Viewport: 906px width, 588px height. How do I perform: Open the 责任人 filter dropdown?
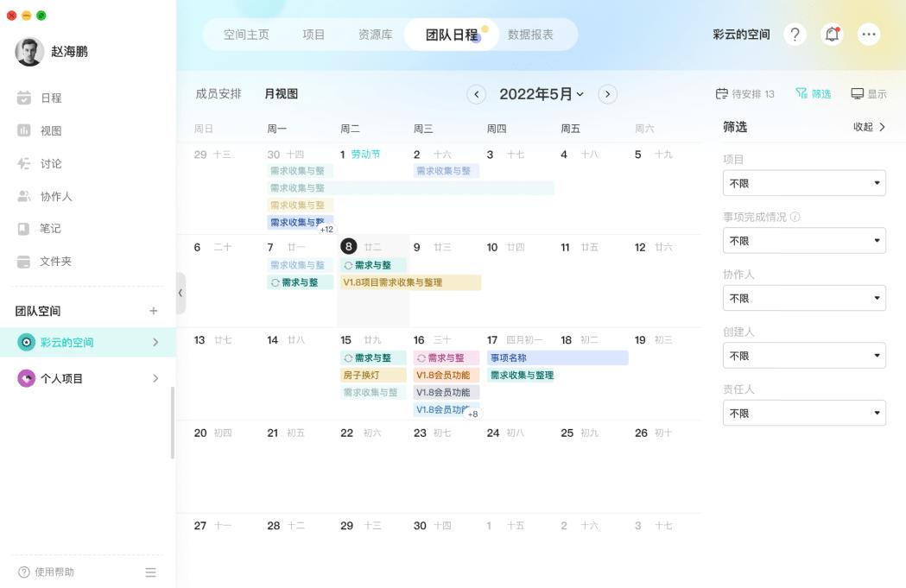click(x=804, y=413)
